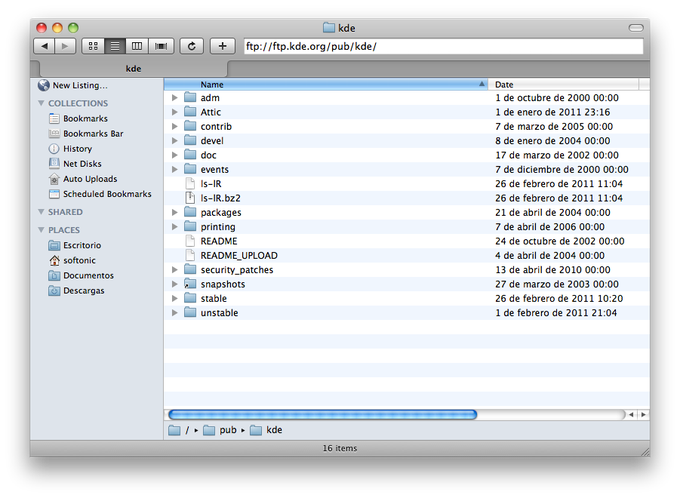
Task: Open Documentos place
Action: click(82, 276)
